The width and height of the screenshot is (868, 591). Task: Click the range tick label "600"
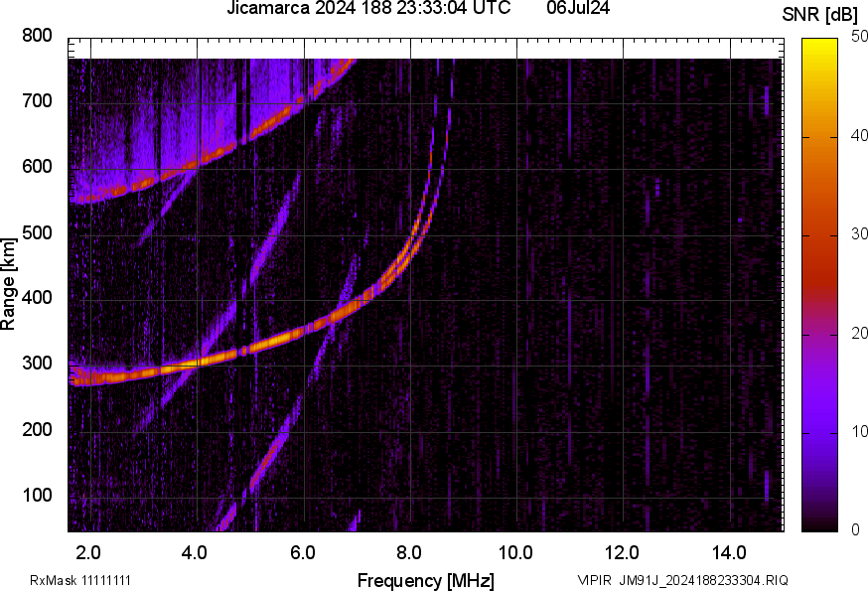click(37, 166)
